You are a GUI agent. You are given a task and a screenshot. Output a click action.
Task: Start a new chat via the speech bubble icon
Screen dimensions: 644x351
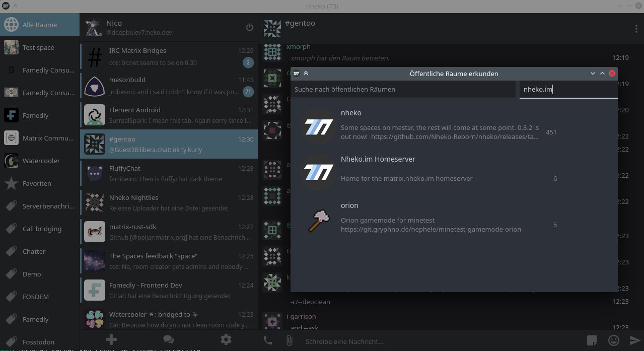[168, 339]
